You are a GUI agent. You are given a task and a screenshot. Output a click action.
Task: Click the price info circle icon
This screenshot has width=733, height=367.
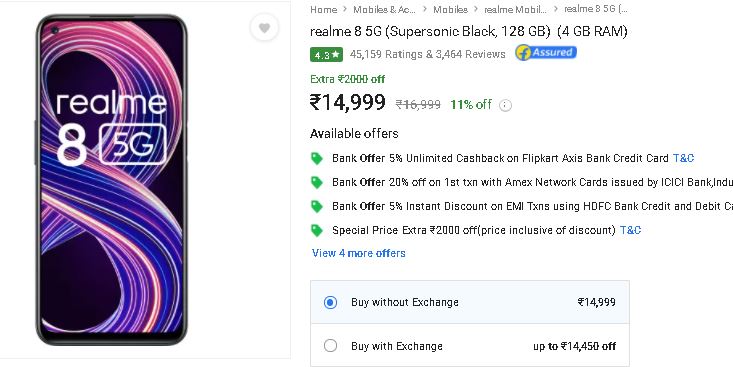(505, 105)
